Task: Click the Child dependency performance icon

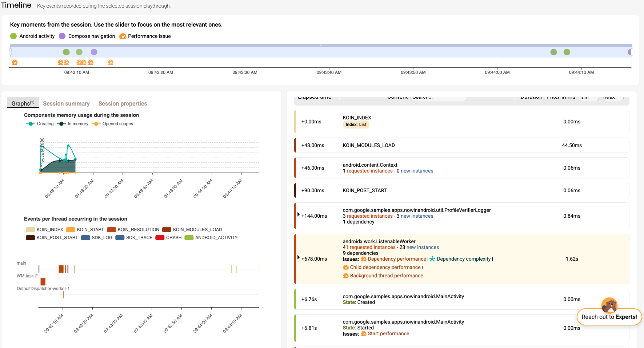Action: point(345,268)
